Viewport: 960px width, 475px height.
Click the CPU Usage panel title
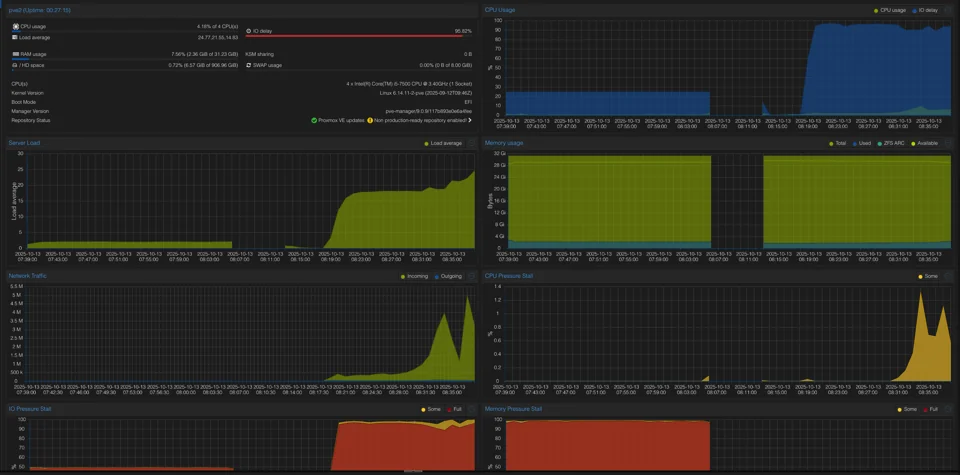[x=500, y=10]
